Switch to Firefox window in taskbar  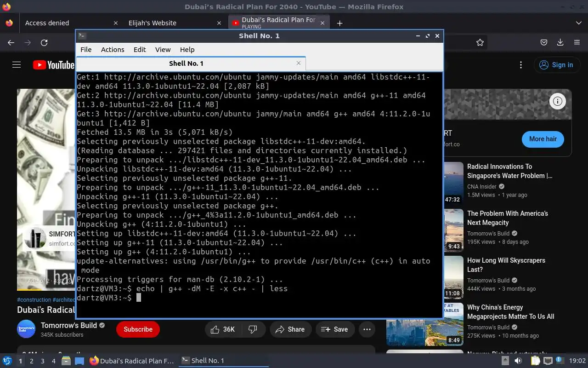(x=132, y=361)
